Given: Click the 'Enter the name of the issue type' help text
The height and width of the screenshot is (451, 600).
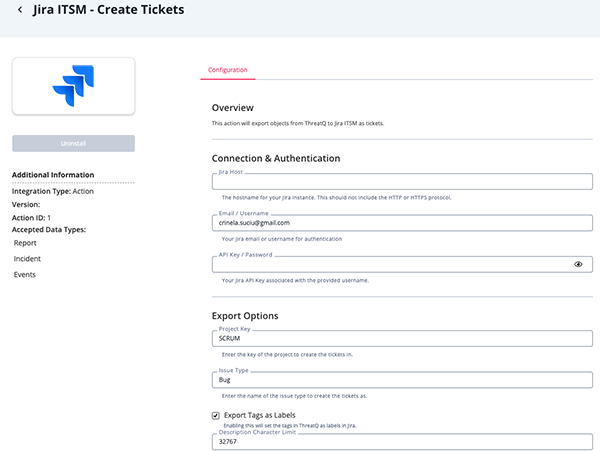Looking at the screenshot, I should click(x=294, y=396).
